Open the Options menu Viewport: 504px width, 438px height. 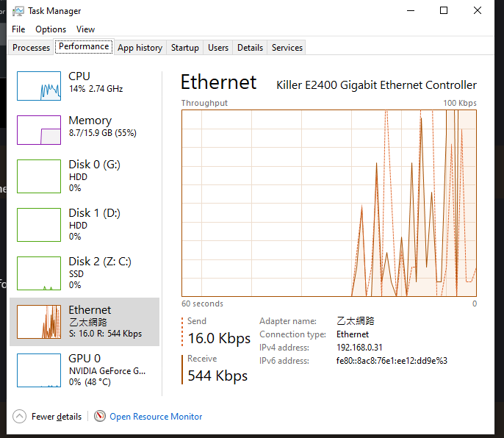click(51, 29)
